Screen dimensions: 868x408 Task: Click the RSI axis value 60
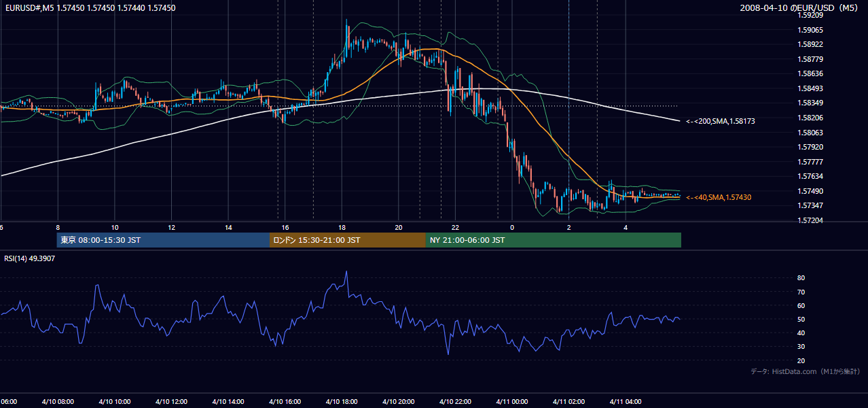pos(801,305)
